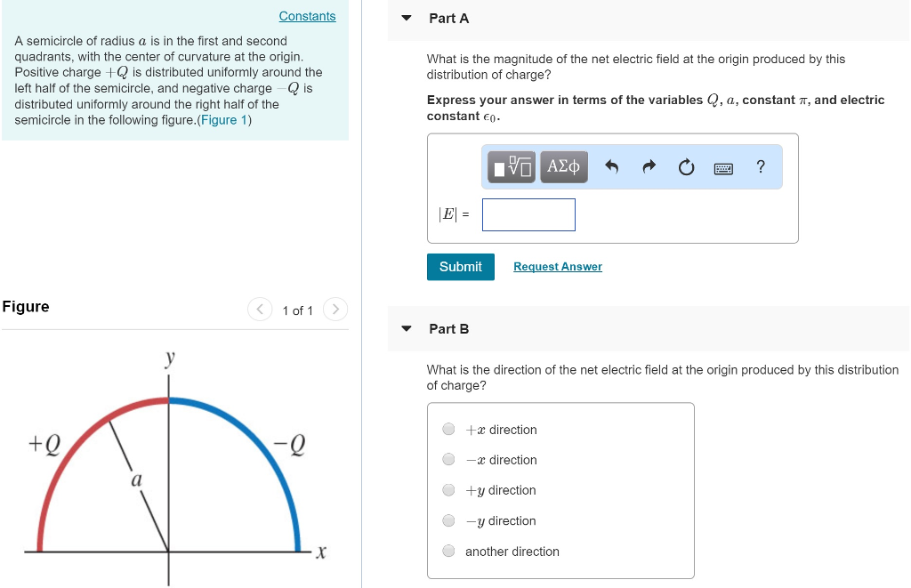Viewport: 911px width, 588px height.
Task: Submit the Part A answer
Action: (x=460, y=266)
